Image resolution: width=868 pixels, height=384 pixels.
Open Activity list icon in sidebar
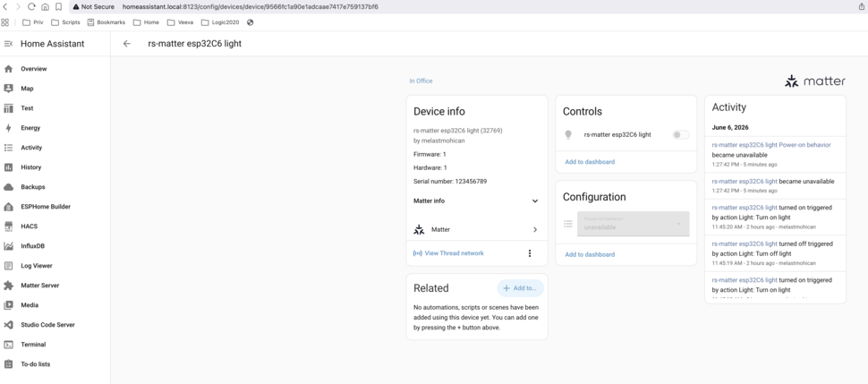[x=8, y=148]
